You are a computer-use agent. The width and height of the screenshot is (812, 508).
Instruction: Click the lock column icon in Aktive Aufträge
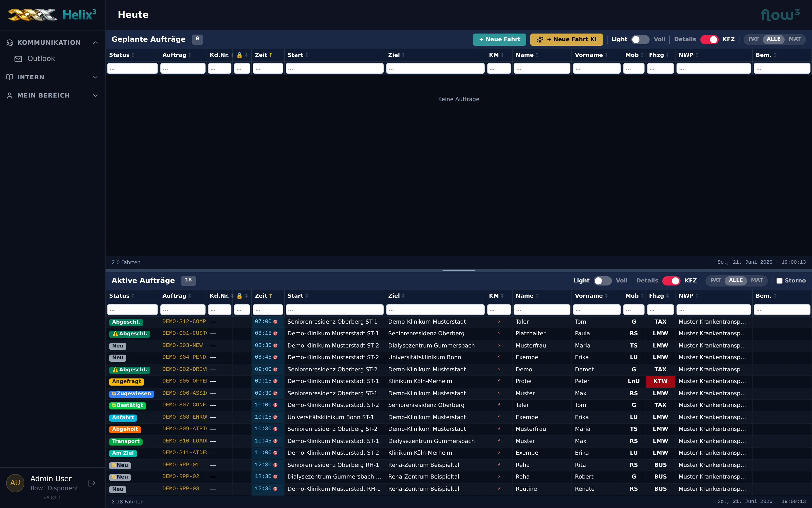239,296
